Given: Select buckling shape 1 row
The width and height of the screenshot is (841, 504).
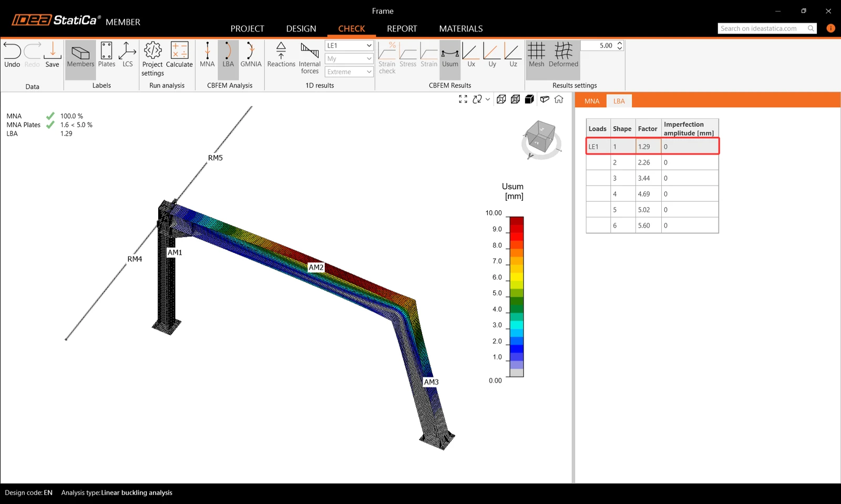Looking at the screenshot, I should (x=652, y=147).
